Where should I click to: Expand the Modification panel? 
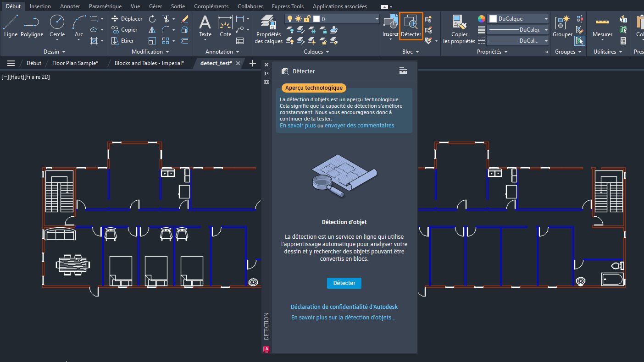[x=150, y=52]
